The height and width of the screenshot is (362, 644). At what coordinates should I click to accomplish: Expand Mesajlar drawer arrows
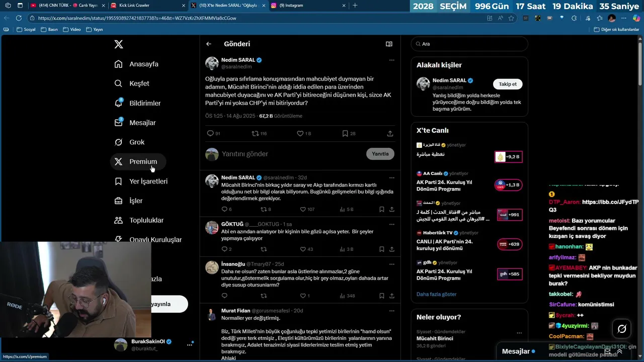click(619, 351)
